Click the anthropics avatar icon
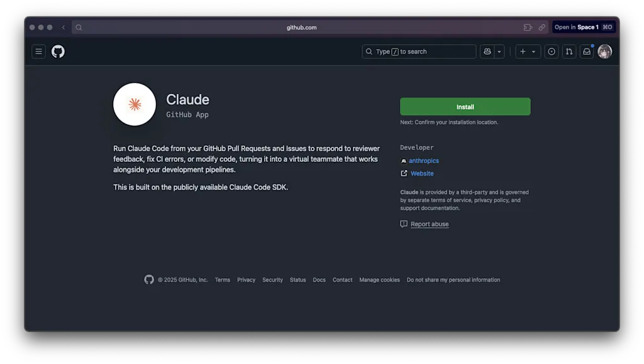 click(x=404, y=161)
